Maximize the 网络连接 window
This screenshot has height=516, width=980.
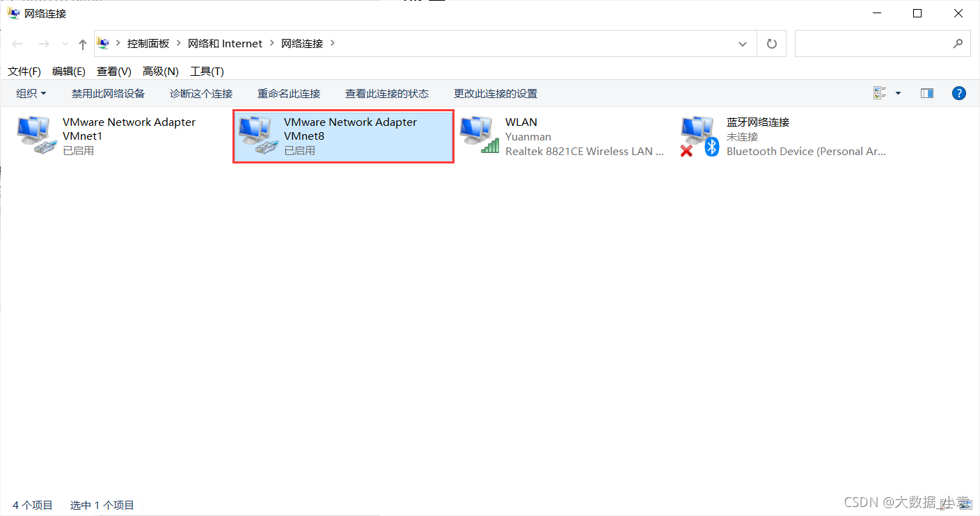pyautogui.click(x=917, y=13)
